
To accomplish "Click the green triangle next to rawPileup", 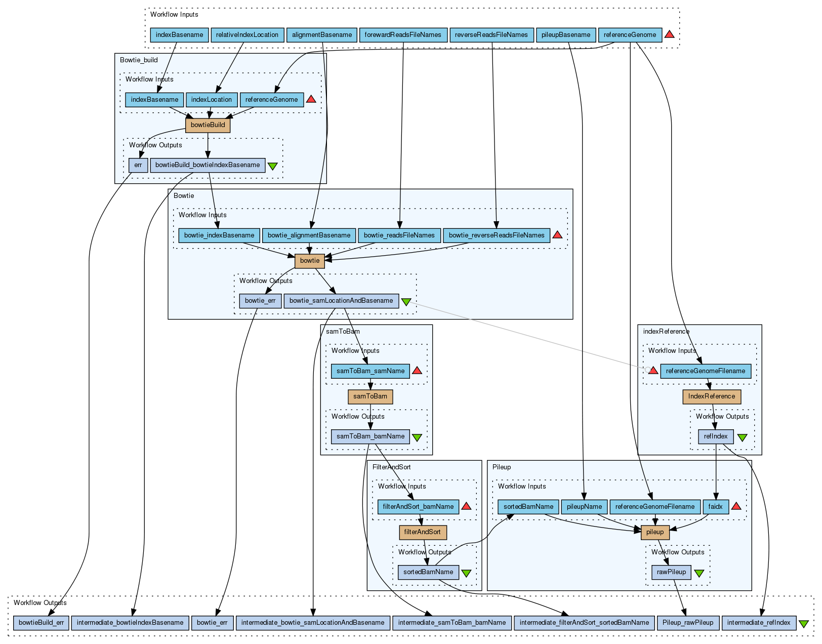I will pyautogui.click(x=699, y=573).
